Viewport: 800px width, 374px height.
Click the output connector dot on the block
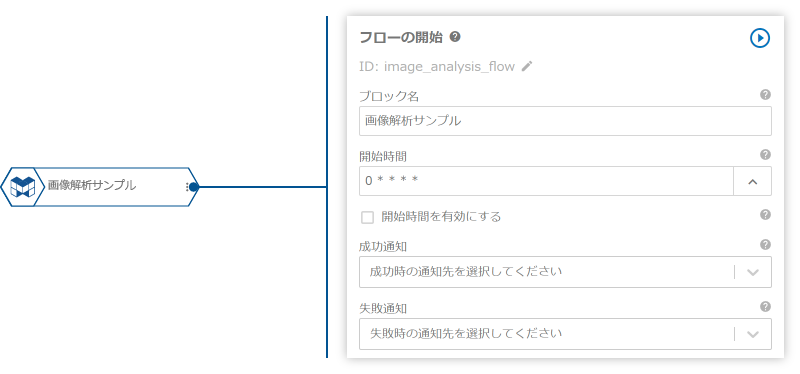(x=193, y=187)
